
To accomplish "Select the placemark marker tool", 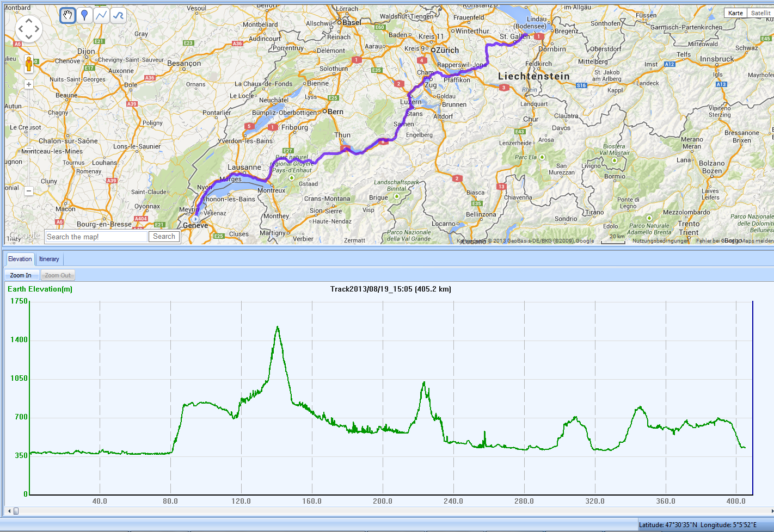I will pyautogui.click(x=84, y=15).
